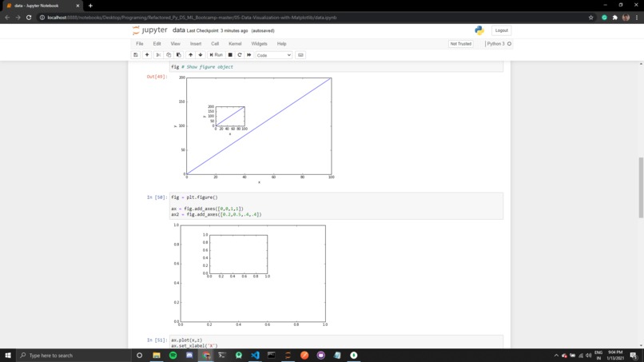
Task: Switch to Chrome on the taskbar
Action: 206,356
